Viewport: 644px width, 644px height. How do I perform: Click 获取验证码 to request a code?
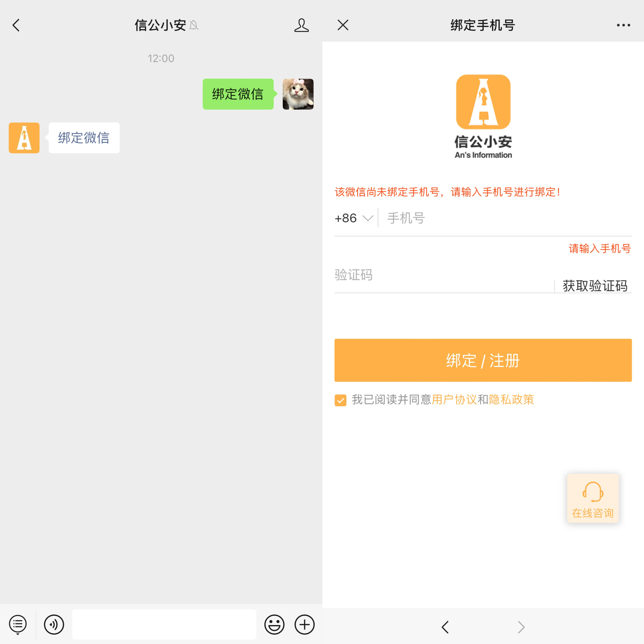[595, 286]
